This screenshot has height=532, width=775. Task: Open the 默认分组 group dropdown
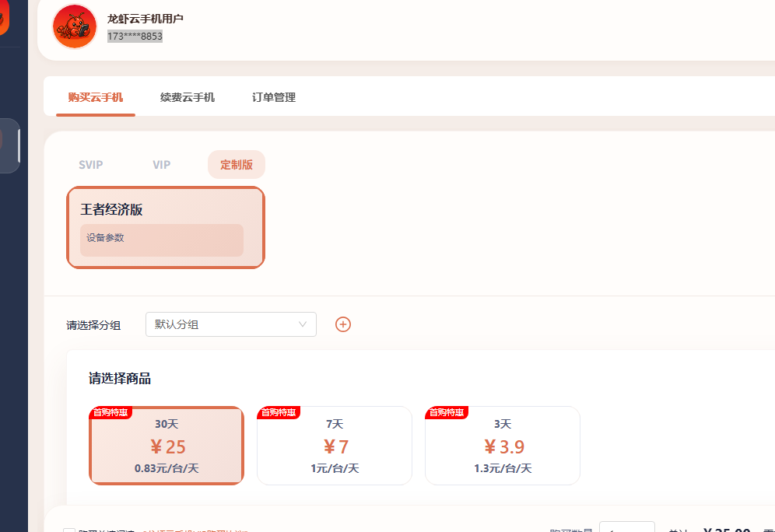click(231, 324)
